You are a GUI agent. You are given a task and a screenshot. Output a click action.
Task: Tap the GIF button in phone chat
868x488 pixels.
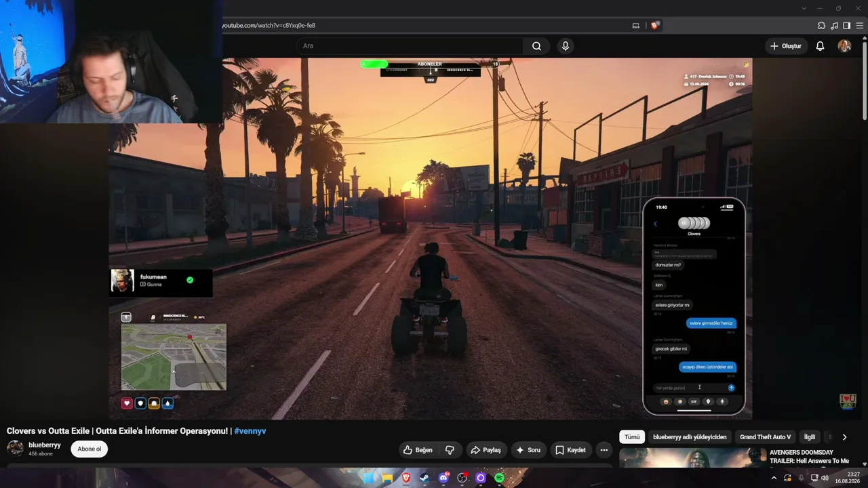(694, 401)
